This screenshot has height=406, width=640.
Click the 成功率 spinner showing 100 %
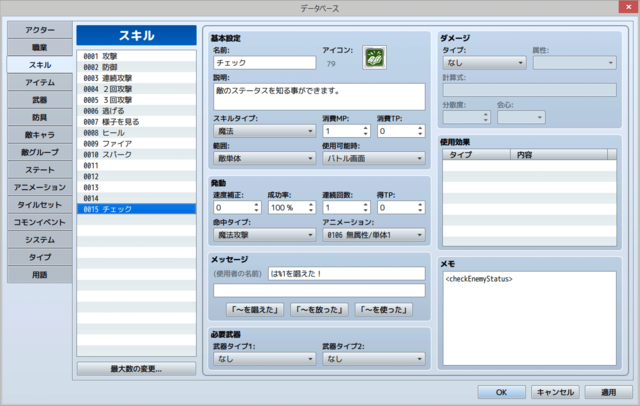click(291, 208)
